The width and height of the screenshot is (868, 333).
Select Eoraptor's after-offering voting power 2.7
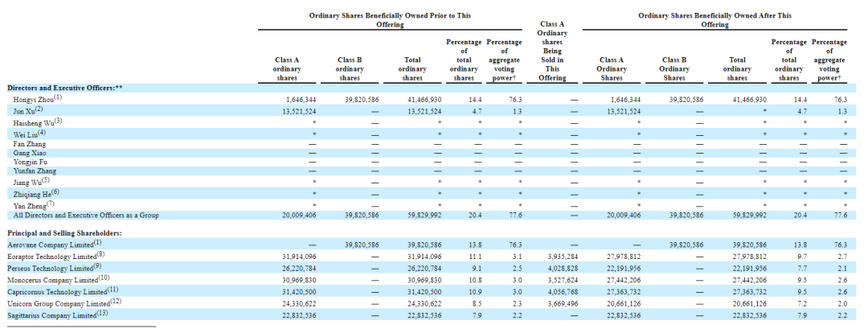[x=842, y=257]
